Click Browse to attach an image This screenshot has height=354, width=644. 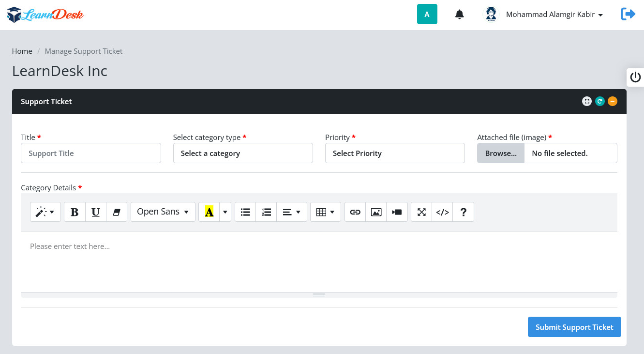point(501,153)
